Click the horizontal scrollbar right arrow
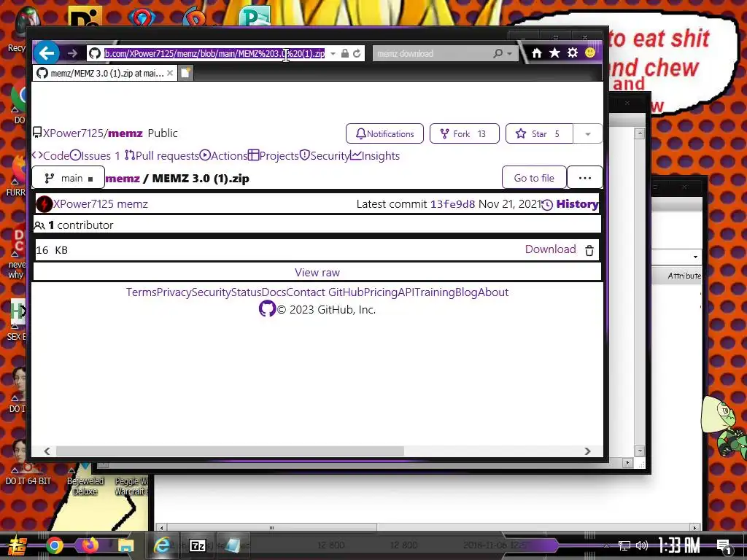This screenshot has width=747, height=560. click(x=587, y=451)
